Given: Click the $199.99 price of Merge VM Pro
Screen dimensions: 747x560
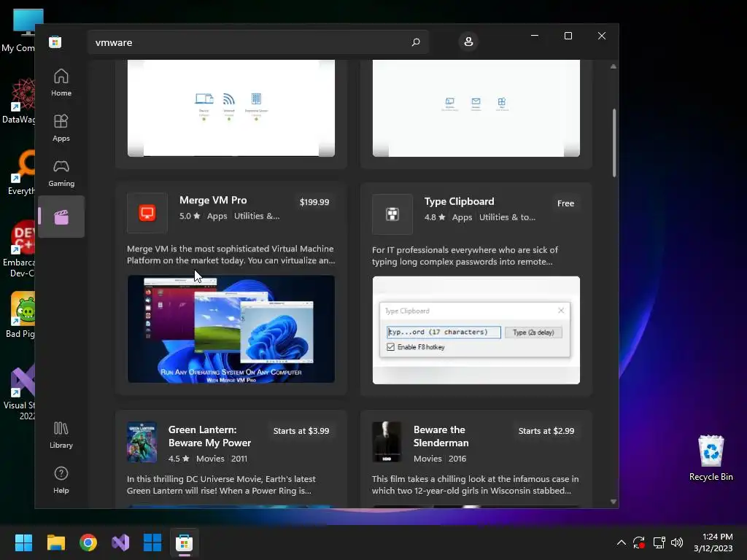Looking at the screenshot, I should [314, 202].
